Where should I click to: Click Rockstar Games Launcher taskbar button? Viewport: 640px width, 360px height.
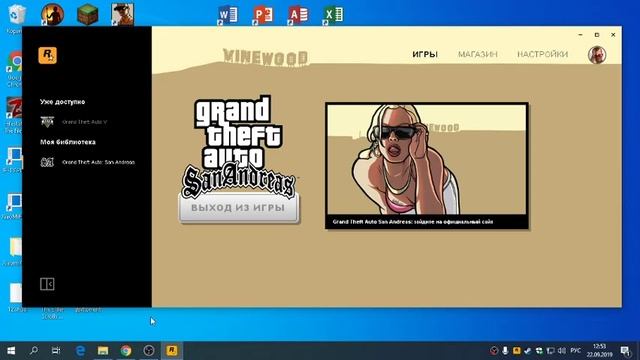tap(172, 351)
